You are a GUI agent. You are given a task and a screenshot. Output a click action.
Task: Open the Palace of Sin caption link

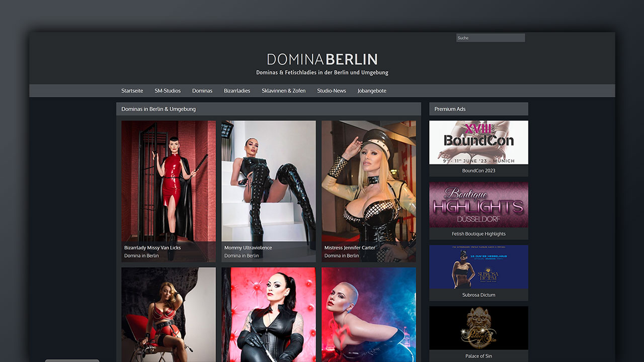pos(478,355)
